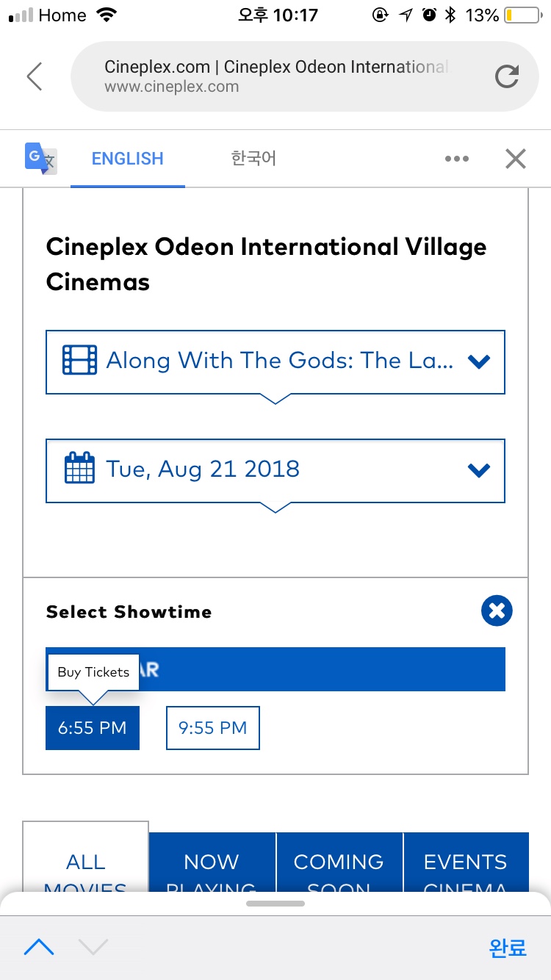
Task: Close the Select Showtime panel
Action: coord(497,610)
